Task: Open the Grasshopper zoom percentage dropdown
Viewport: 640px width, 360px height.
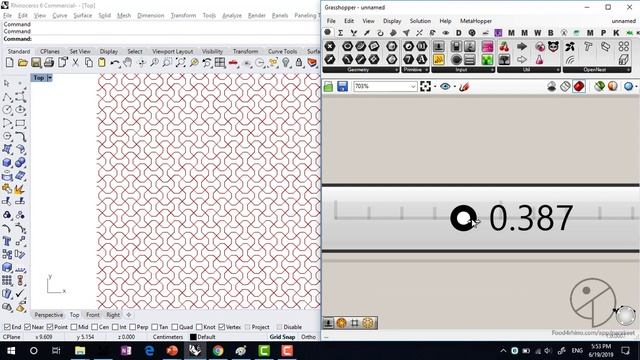Action: click(413, 86)
